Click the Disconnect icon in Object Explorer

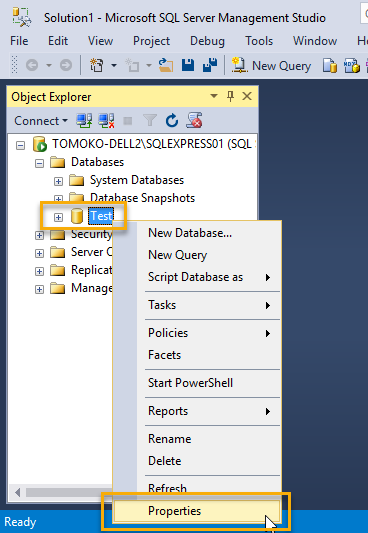(x=106, y=121)
